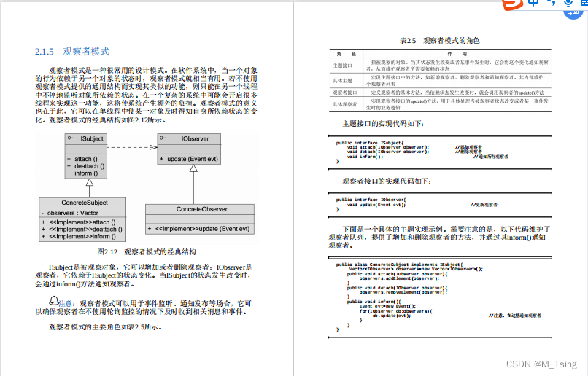Click code line 'public class ConcreteSubject implements ISubject{'
The image size is (588, 376).
click(x=400, y=264)
